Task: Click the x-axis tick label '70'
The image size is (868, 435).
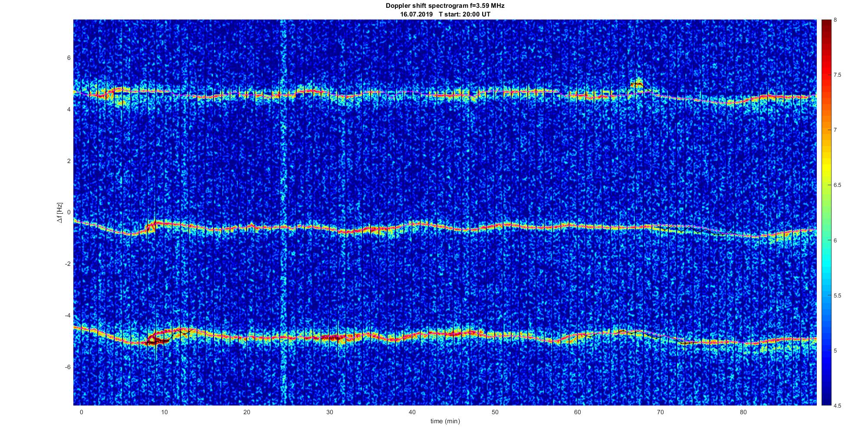Action: [661, 412]
